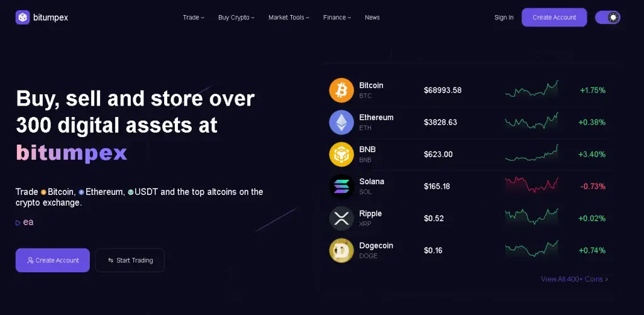Image resolution: width=644 pixels, height=315 pixels.
Task: Click the Bitcoin price chart sparkline
Action: point(531,89)
